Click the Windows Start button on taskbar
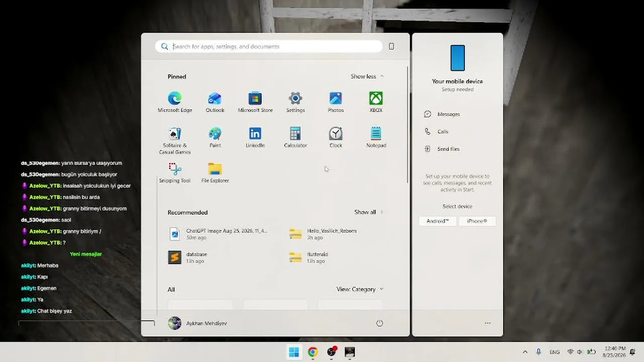The width and height of the screenshot is (644, 362). [x=294, y=352]
